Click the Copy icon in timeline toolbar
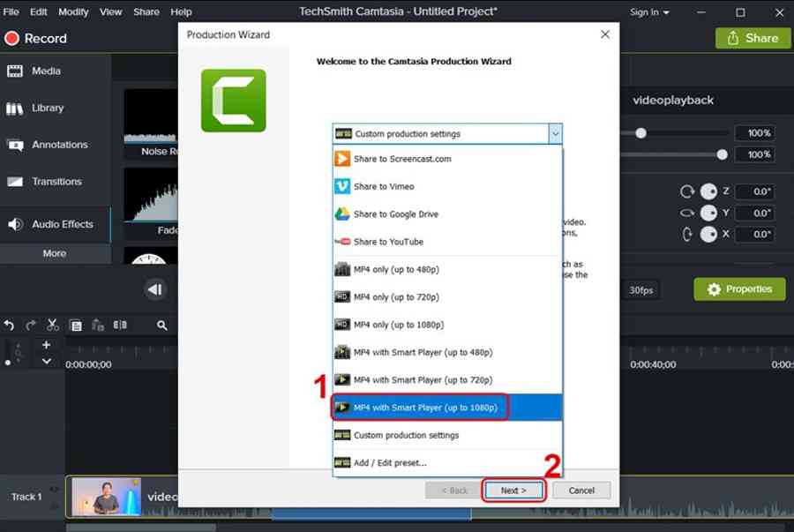 pyautogui.click(x=76, y=326)
